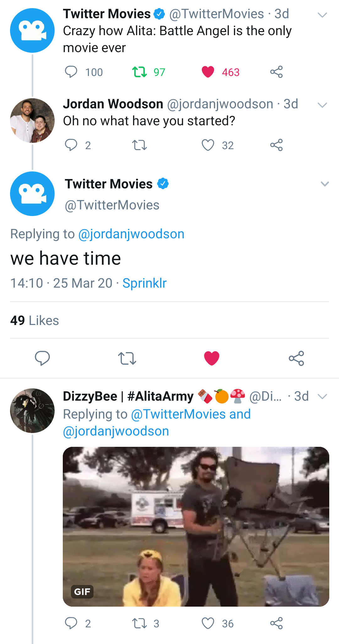This screenshot has height=644, width=339.
Task: View the 49 Likes list
Action: [35, 321]
